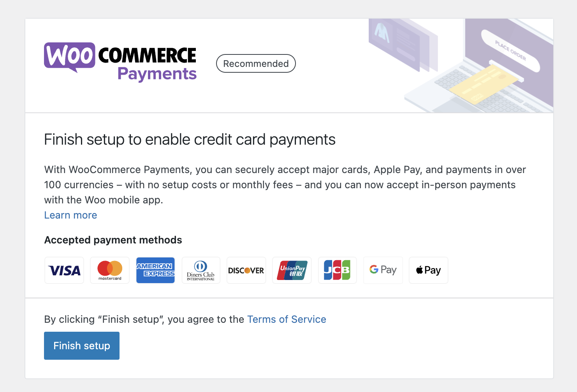
Task: Click the "Finish setup to enable" heading
Action: pos(190,140)
